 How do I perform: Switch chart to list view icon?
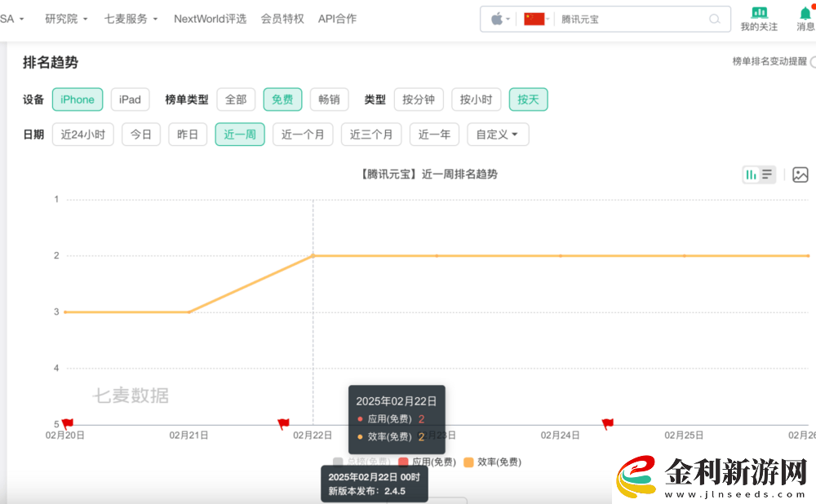click(767, 175)
